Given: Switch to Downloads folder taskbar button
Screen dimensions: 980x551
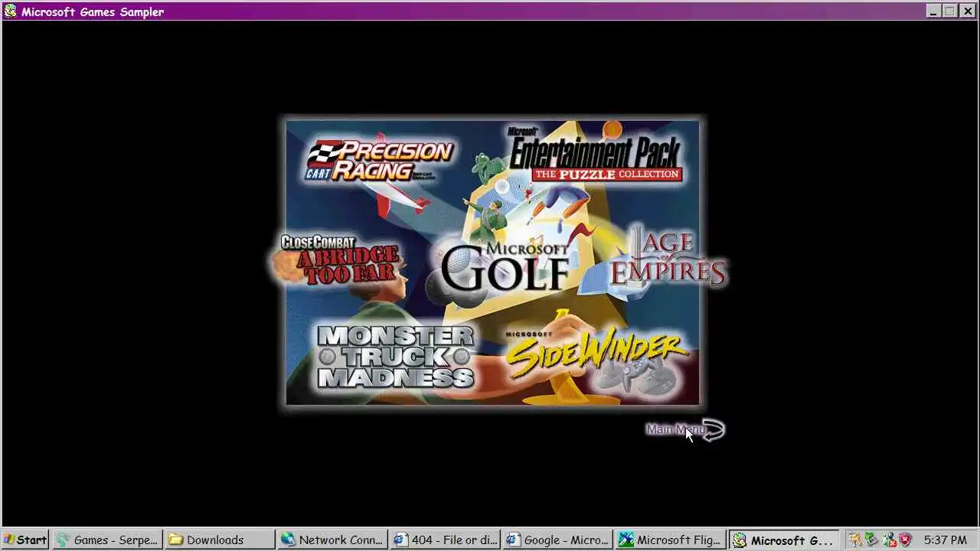Looking at the screenshot, I should coord(220,540).
